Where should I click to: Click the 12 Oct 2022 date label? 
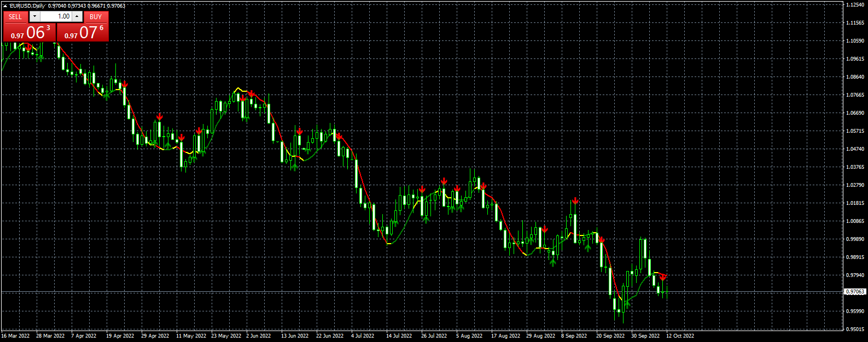pyautogui.click(x=680, y=336)
